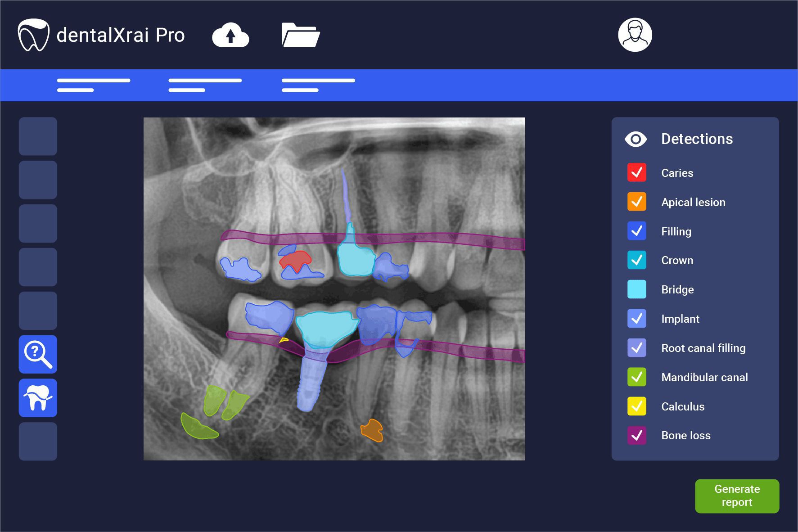This screenshot has height=532, width=798.
Task: Toggle the Mandibular canal detection
Action: point(636,377)
